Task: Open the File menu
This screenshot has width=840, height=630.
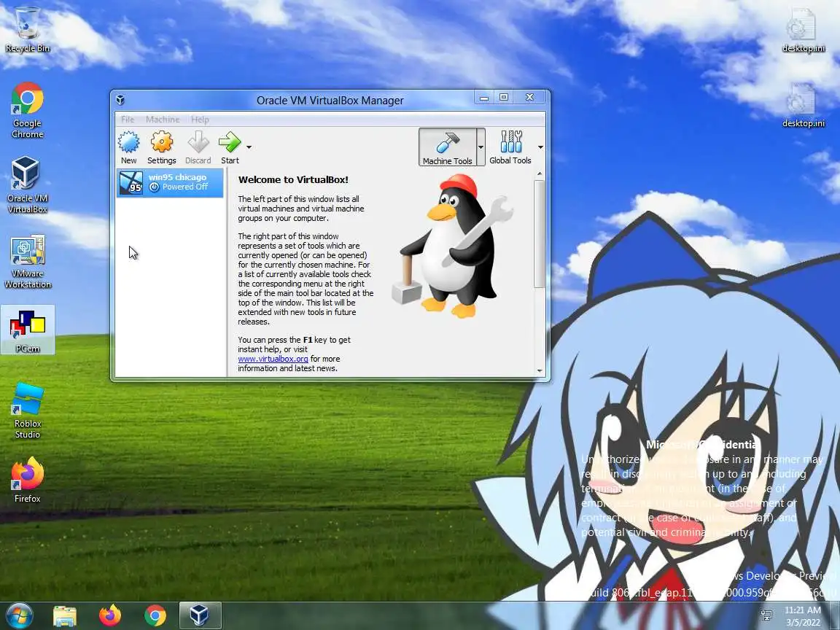Action: click(x=128, y=120)
